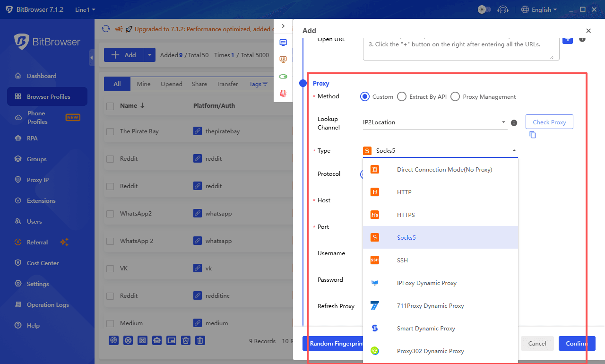Click the orange IP monitor icon

coord(283,59)
